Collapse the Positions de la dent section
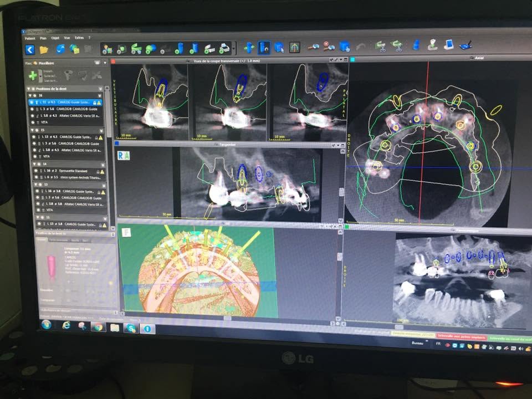532x399 pixels. click(28, 89)
